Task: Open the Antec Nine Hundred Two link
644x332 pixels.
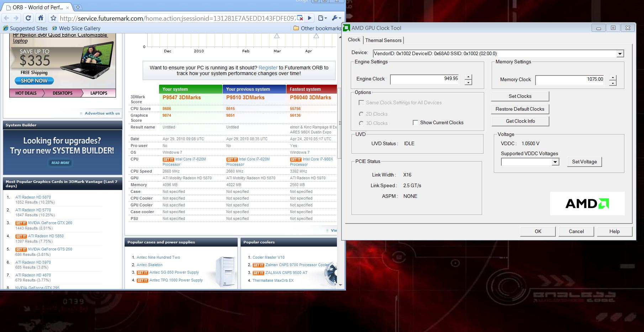Action: coord(158,257)
